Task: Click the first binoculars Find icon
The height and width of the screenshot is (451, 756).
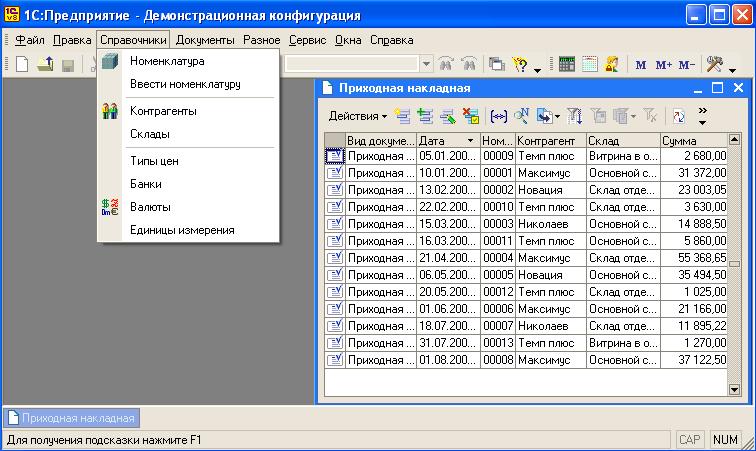Action: click(446, 64)
